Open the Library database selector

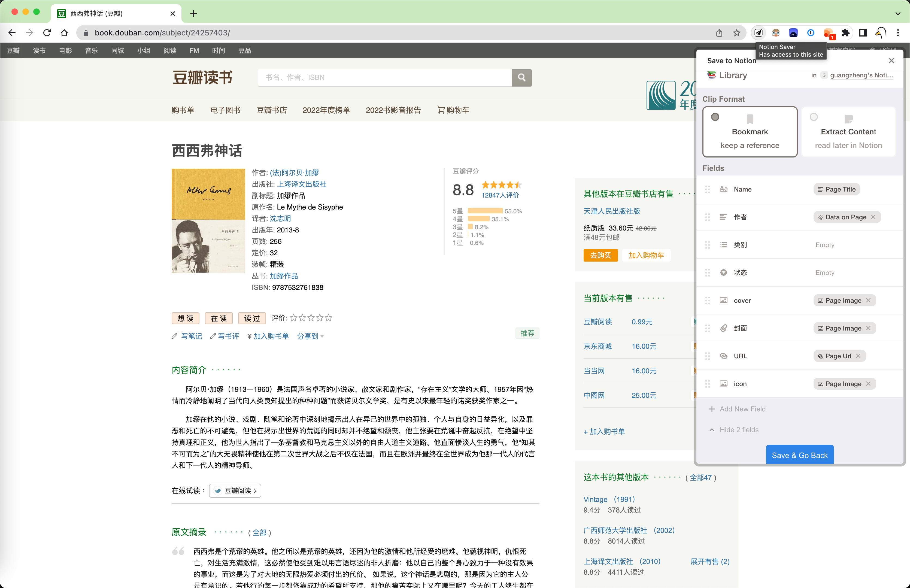tap(727, 75)
